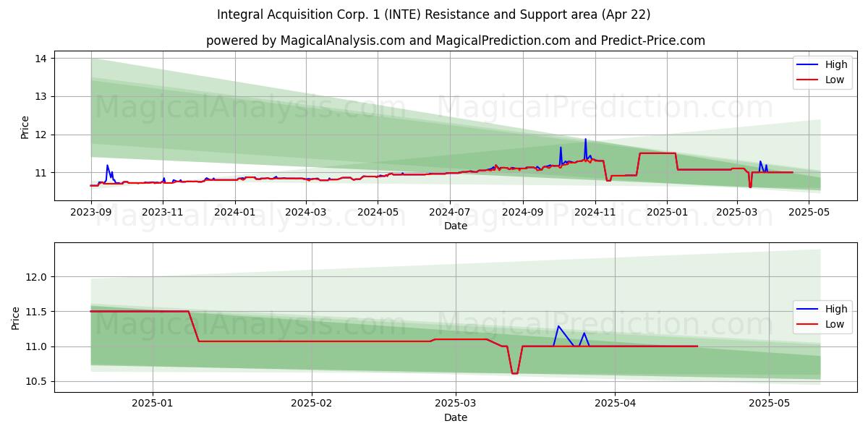Click the 2025-04 tick label in lower chart

[615, 404]
